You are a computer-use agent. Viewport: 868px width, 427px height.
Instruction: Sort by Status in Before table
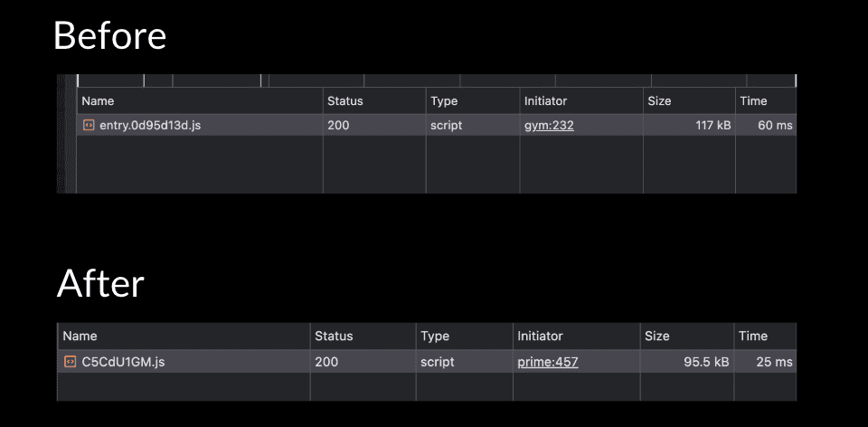pyautogui.click(x=374, y=100)
